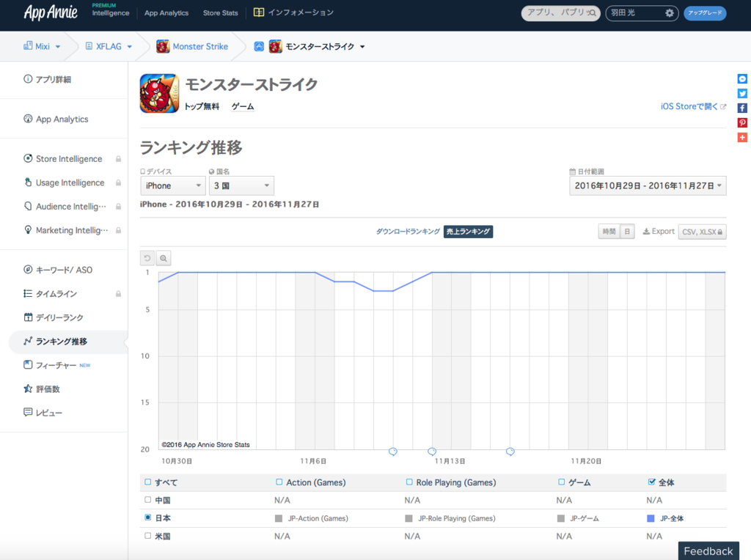
Task: Click the Export download icon
Action: pos(646,232)
